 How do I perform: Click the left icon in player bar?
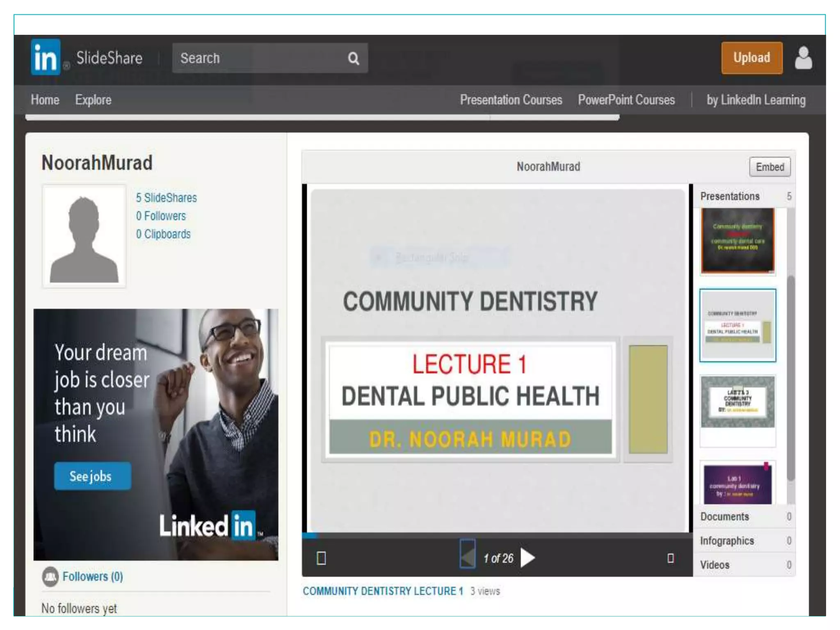pyautogui.click(x=321, y=558)
